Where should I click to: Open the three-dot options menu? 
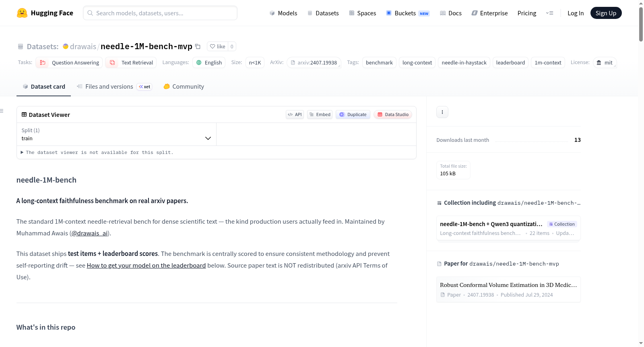click(442, 112)
